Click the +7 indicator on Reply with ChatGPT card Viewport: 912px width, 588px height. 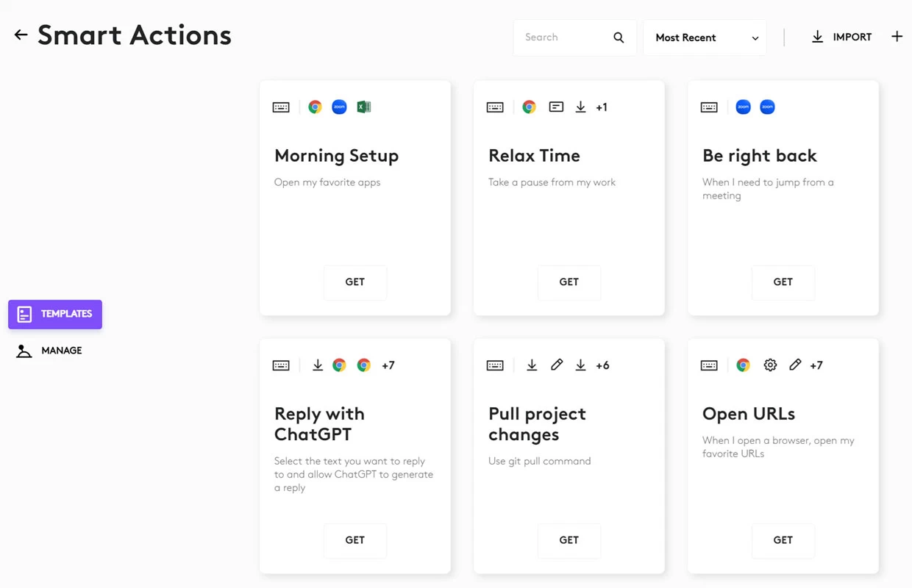pyautogui.click(x=388, y=365)
